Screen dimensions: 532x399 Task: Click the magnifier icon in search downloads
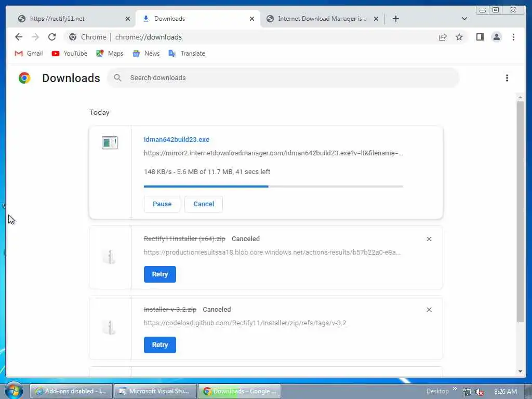tap(117, 78)
